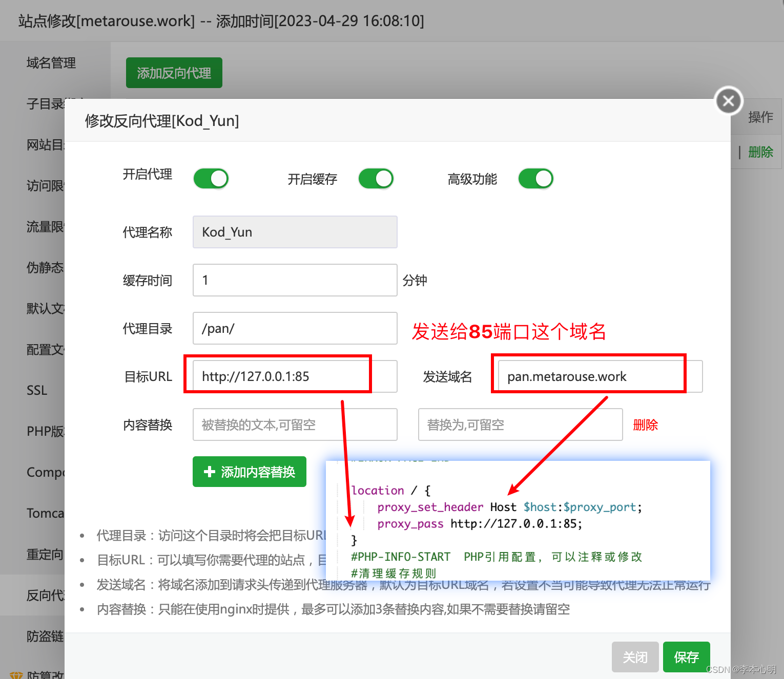Open the 伪静态 sidebar tab
The image size is (784, 679).
45,267
